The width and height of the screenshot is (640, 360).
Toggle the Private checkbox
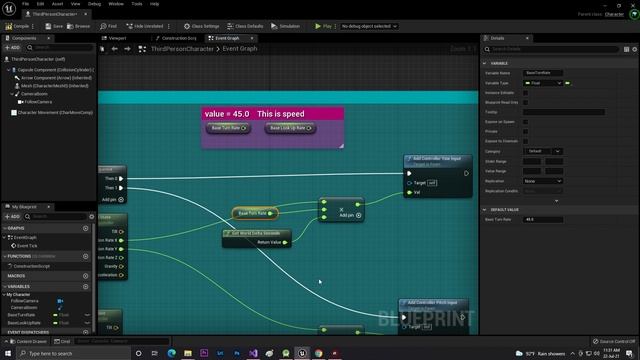pyautogui.click(x=526, y=132)
